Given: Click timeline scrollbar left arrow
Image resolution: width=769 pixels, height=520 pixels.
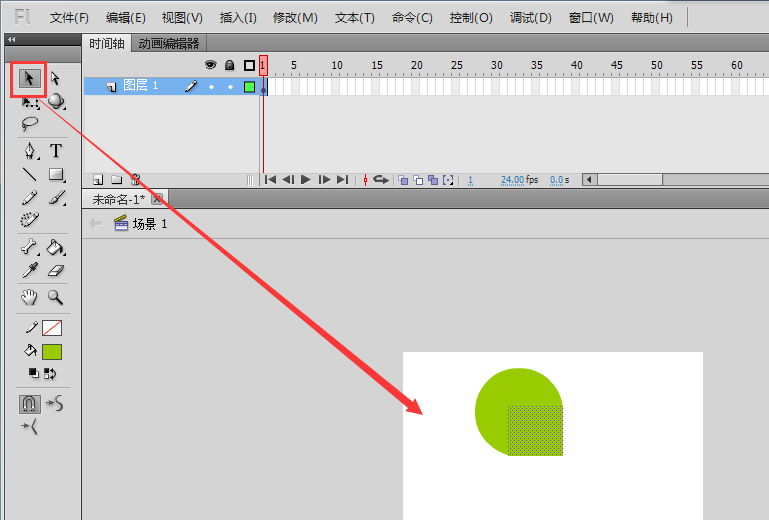Looking at the screenshot, I should (590, 180).
